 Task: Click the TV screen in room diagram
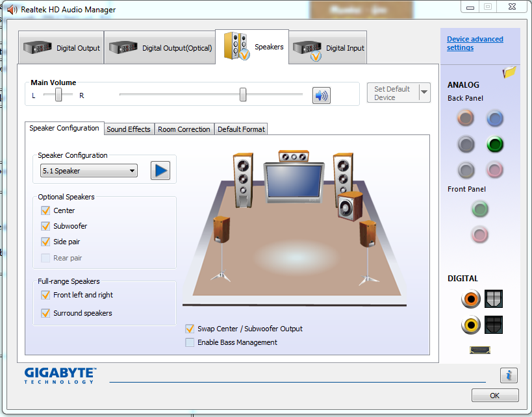pos(294,182)
